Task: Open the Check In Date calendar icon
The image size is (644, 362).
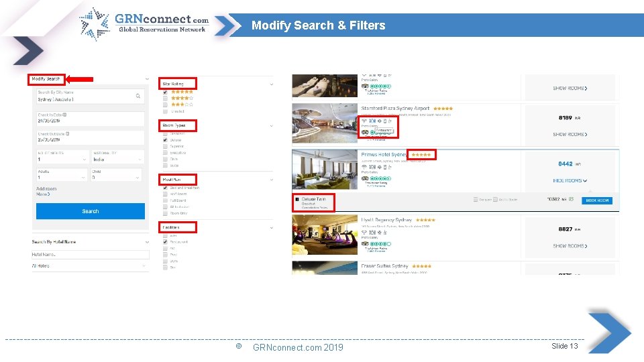Action: tap(64, 115)
